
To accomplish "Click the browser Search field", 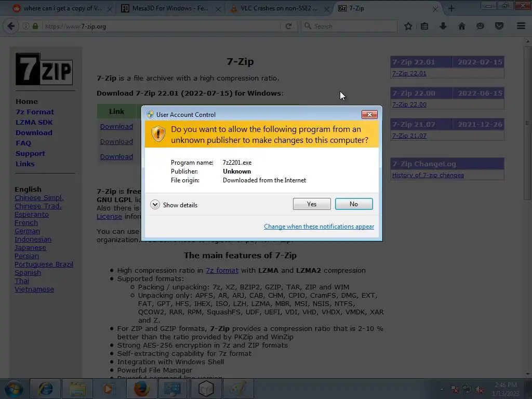I will click(349, 26).
